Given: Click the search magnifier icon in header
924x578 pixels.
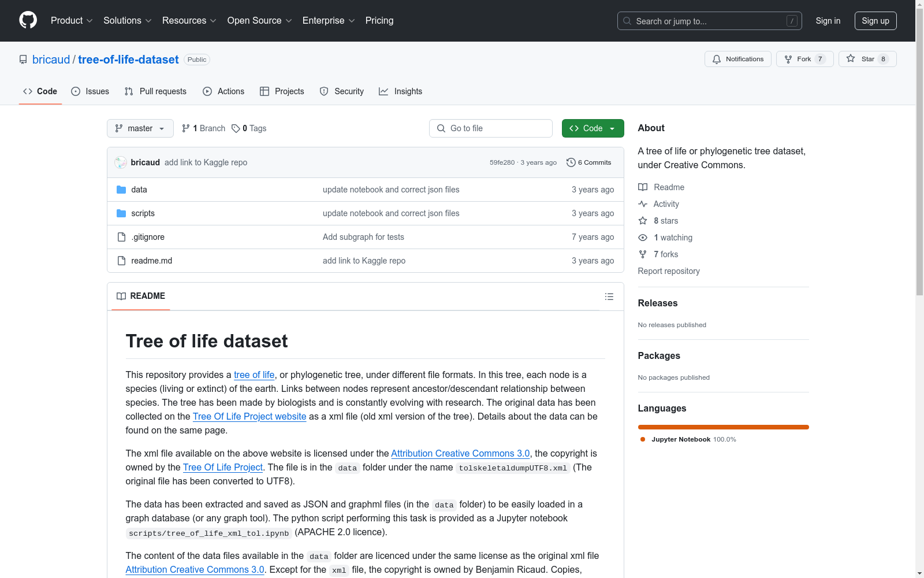Looking at the screenshot, I should pos(627,21).
